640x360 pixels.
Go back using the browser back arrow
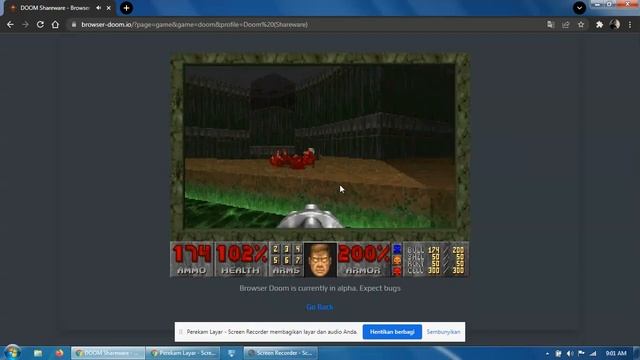(x=10, y=24)
